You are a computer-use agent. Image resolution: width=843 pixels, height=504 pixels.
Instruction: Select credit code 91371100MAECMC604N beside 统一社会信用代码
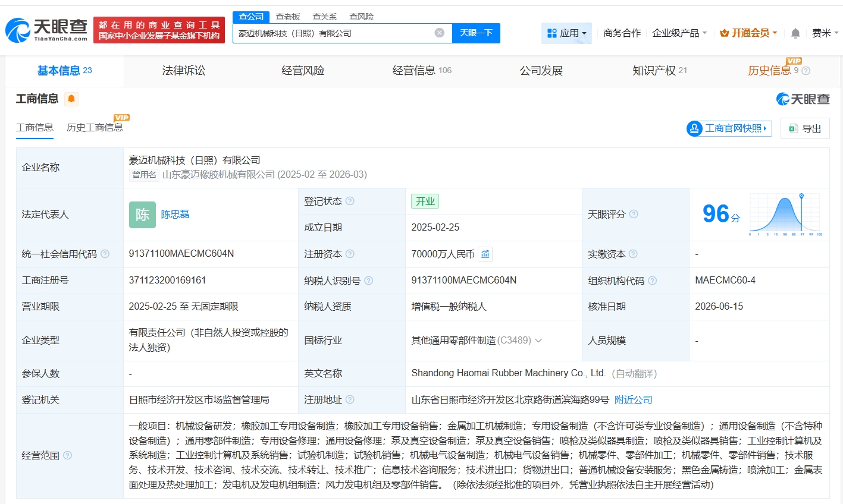[x=181, y=254]
